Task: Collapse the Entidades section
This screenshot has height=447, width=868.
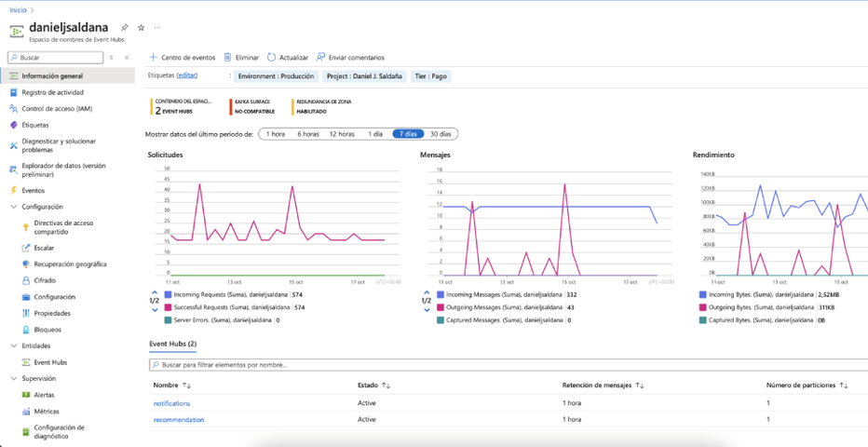Action: (x=14, y=345)
